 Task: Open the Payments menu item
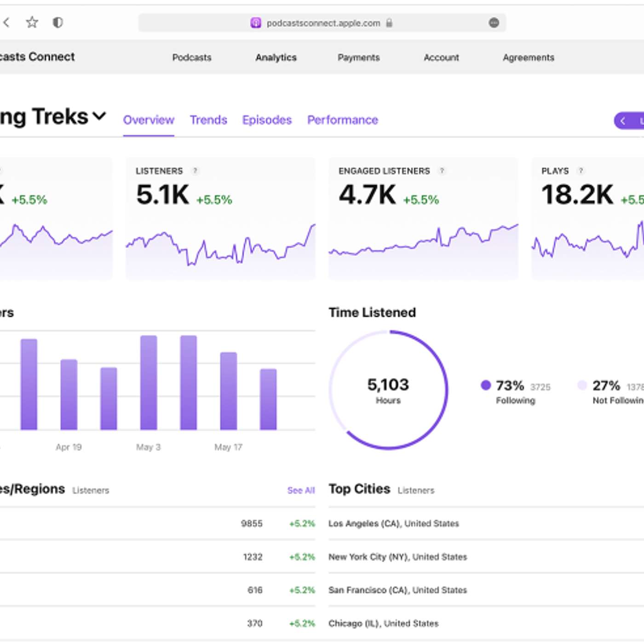tap(358, 57)
